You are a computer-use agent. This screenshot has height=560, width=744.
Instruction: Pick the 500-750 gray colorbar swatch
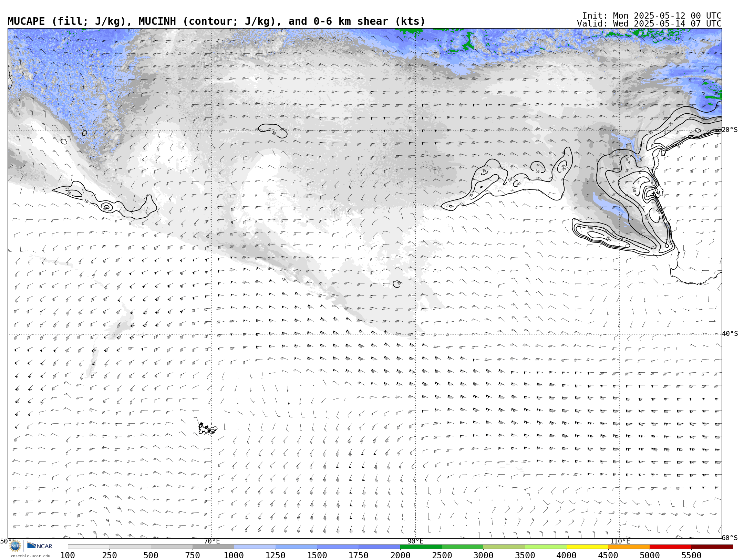(x=172, y=547)
